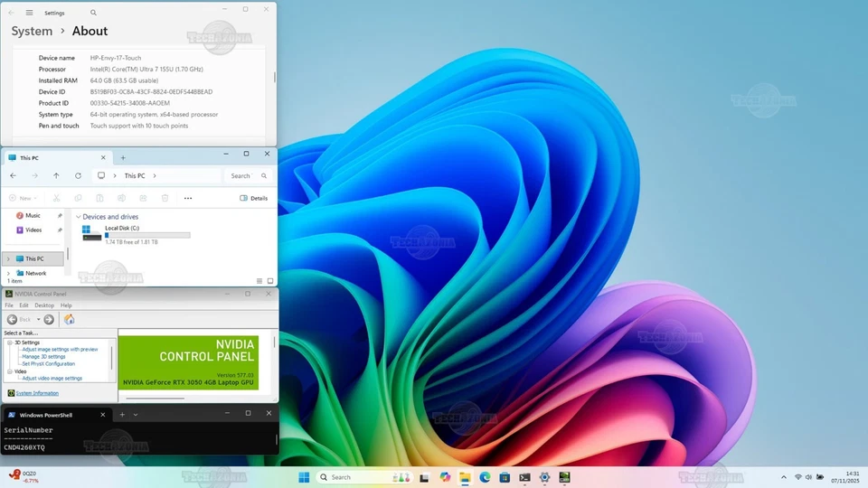Click the Rename icon in File Explorer toolbar

tap(121, 198)
